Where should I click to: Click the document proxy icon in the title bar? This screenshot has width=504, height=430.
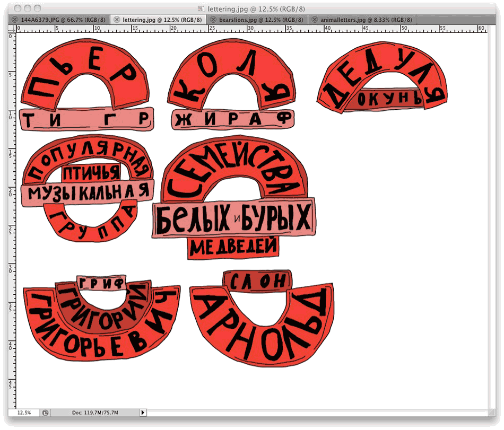(x=201, y=8)
